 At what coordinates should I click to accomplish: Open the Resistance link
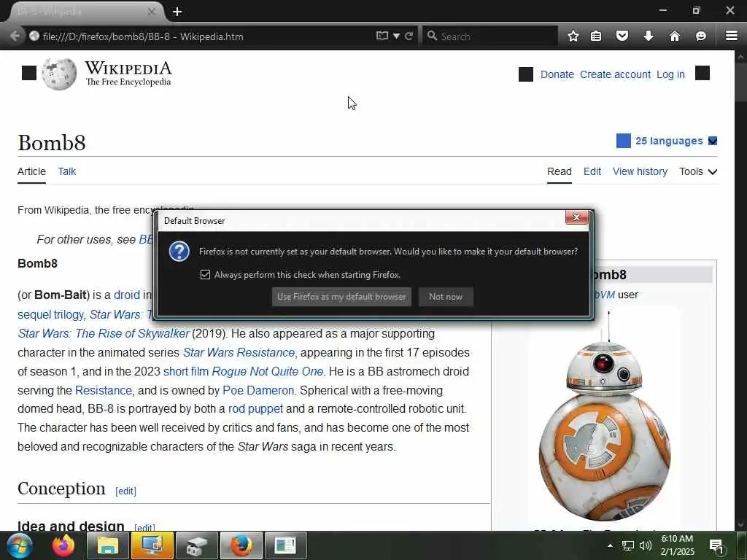coord(104,391)
